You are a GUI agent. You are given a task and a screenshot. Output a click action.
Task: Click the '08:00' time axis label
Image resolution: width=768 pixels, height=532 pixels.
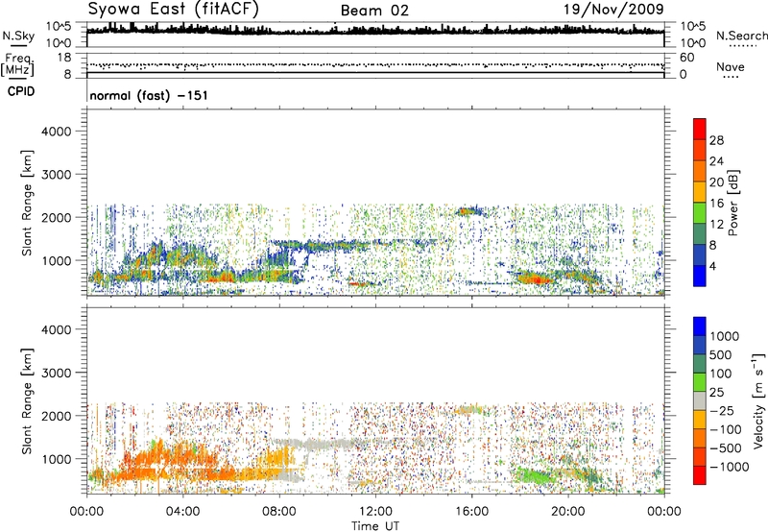[x=279, y=512]
